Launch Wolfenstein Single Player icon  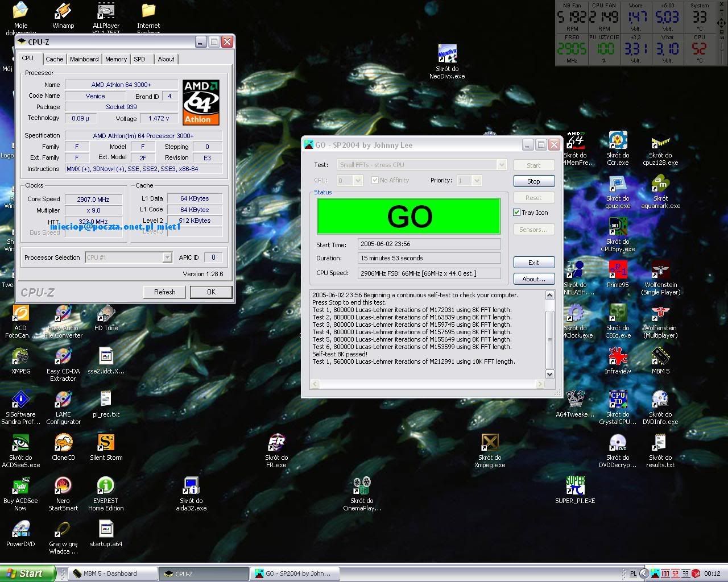tap(660, 277)
